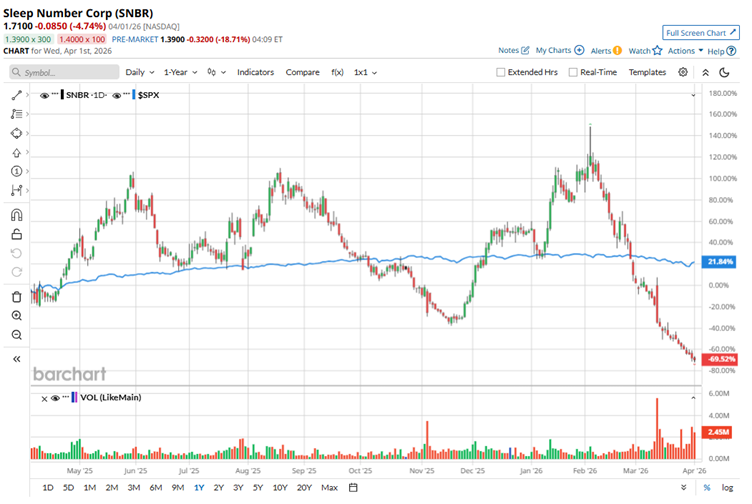Select the 5Y time range
752x504 pixels.
tap(258, 488)
